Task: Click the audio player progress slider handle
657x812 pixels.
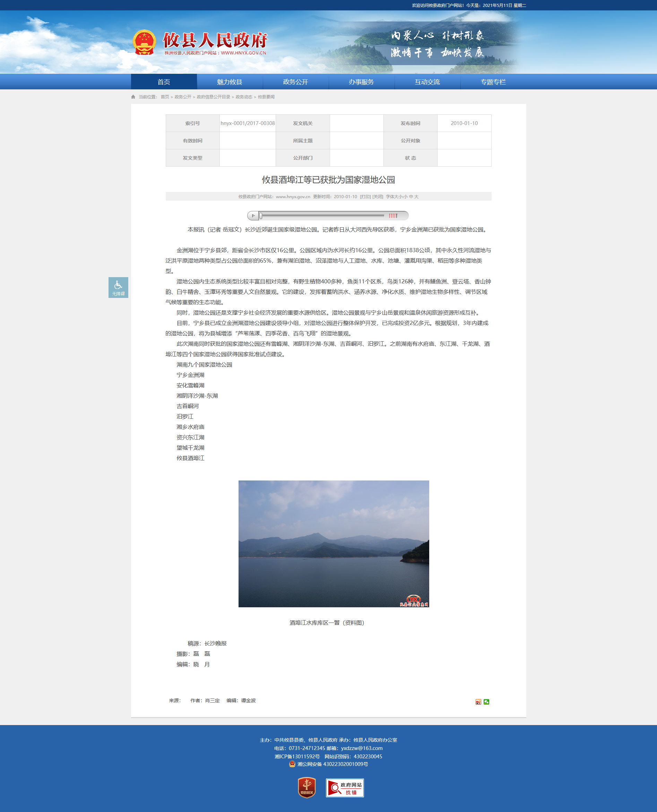Action: click(x=261, y=215)
